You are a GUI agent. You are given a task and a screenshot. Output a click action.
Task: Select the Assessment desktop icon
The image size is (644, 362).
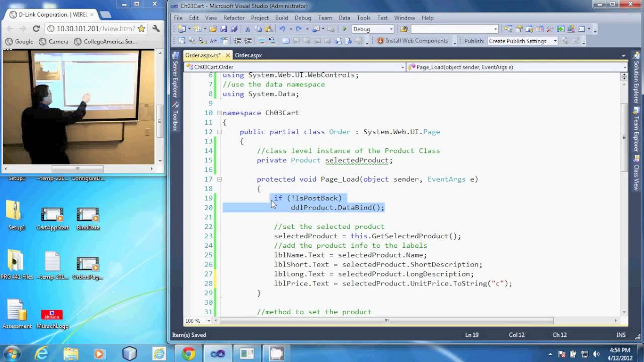tap(17, 315)
